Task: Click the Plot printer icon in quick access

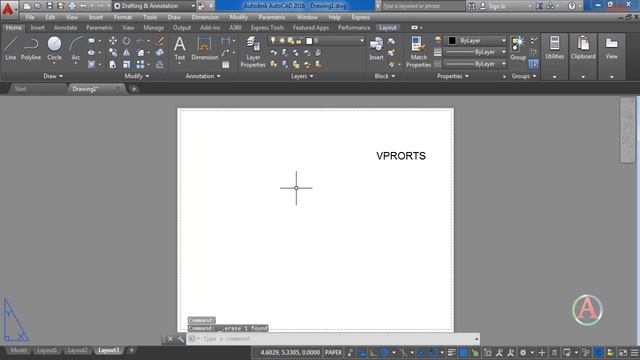Action: click(x=72, y=6)
